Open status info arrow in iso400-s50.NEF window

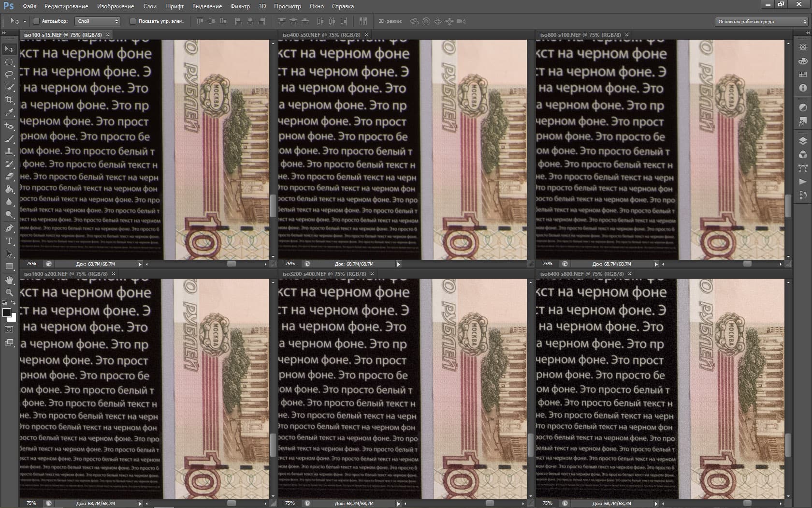[x=399, y=264]
